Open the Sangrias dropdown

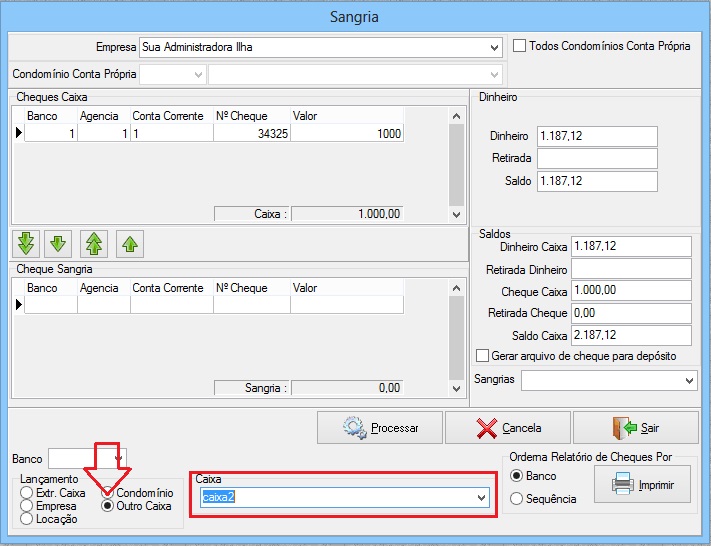pos(689,380)
